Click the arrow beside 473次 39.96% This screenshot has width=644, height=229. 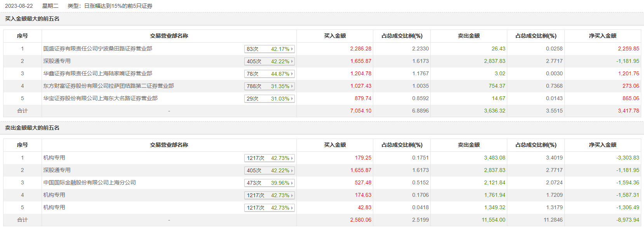pos(292,183)
